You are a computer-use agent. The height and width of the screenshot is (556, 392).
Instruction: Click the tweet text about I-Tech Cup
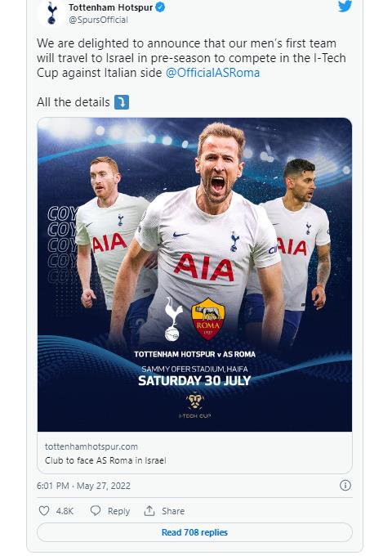[x=191, y=58]
